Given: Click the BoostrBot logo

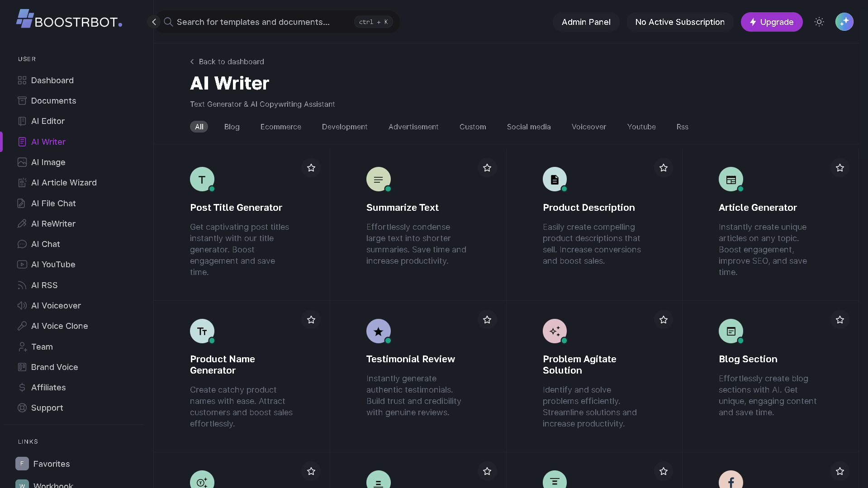Looking at the screenshot, I should pos(69,19).
